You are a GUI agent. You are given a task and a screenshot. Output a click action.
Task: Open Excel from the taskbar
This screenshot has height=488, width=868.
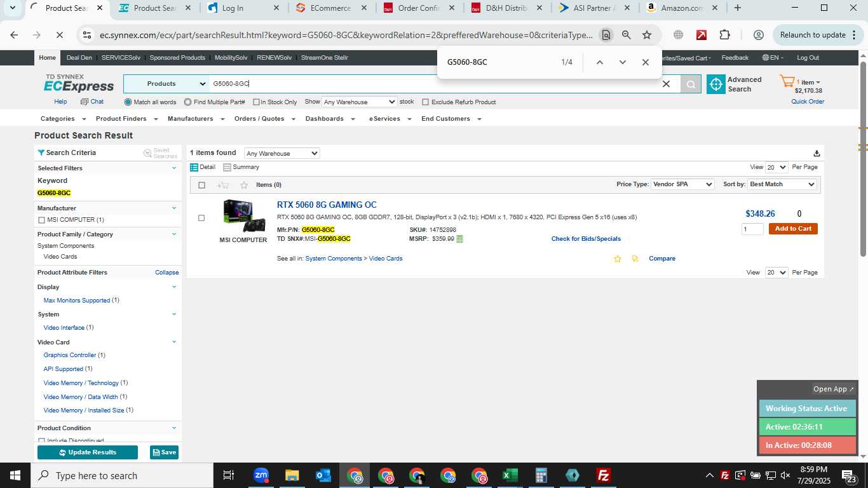[510, 475]
